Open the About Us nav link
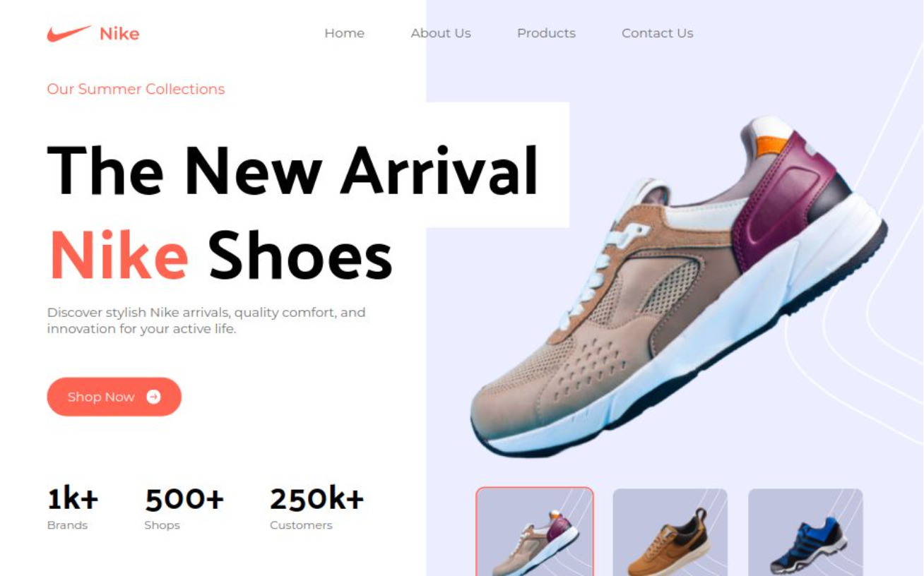924x576 pixels. (441, 33)
